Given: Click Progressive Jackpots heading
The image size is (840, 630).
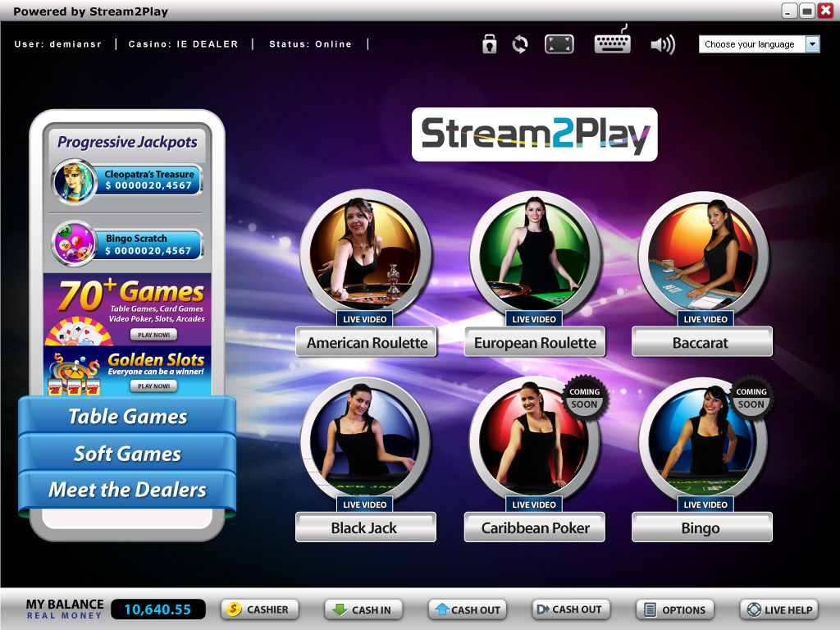Looking at the screenshot, I should (x=127, y=142).
